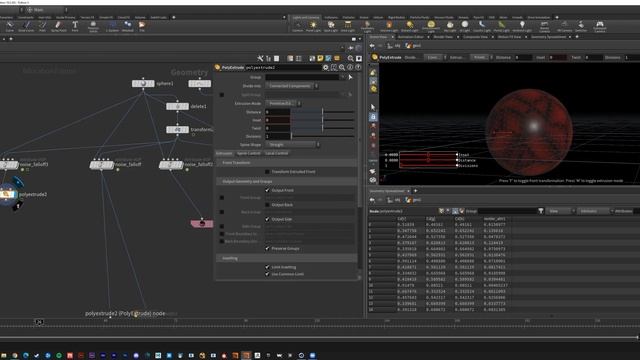Add an Ambient Light from the shelf

pyautogui.click(x=522, y=27)
